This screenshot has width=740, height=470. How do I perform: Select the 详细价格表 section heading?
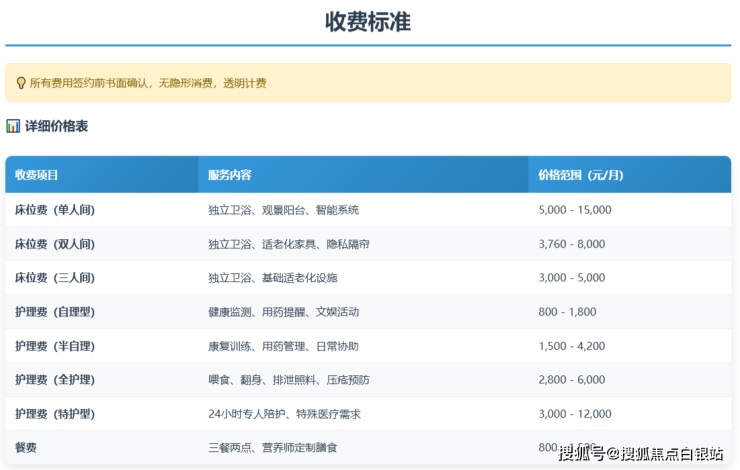click(56, 126)
